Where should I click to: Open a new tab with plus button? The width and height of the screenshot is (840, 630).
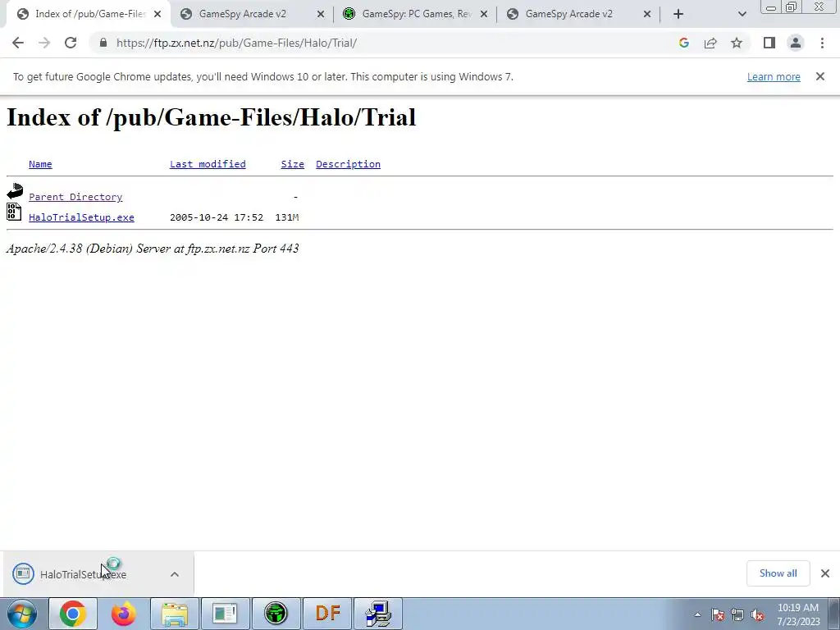pos(678,14)
